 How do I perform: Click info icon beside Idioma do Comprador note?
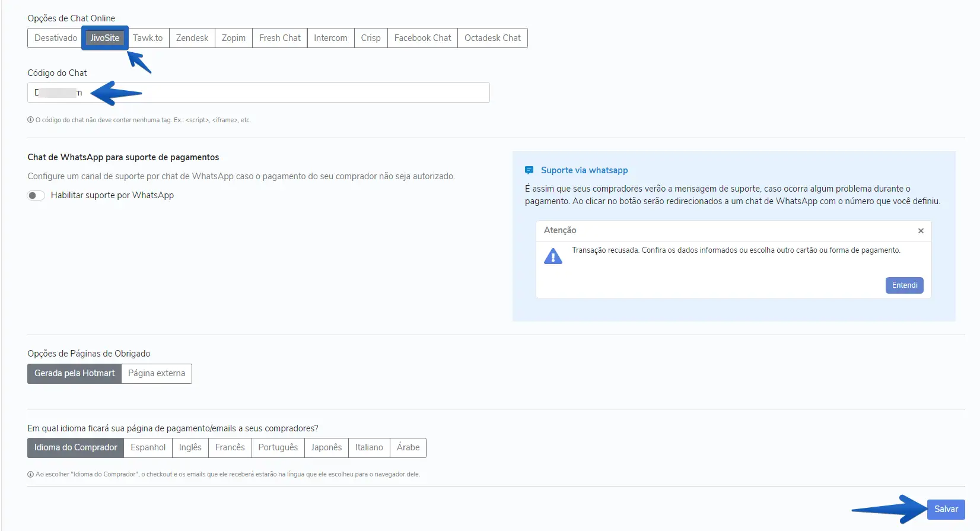pyautogui.click(x=30, y=474)
